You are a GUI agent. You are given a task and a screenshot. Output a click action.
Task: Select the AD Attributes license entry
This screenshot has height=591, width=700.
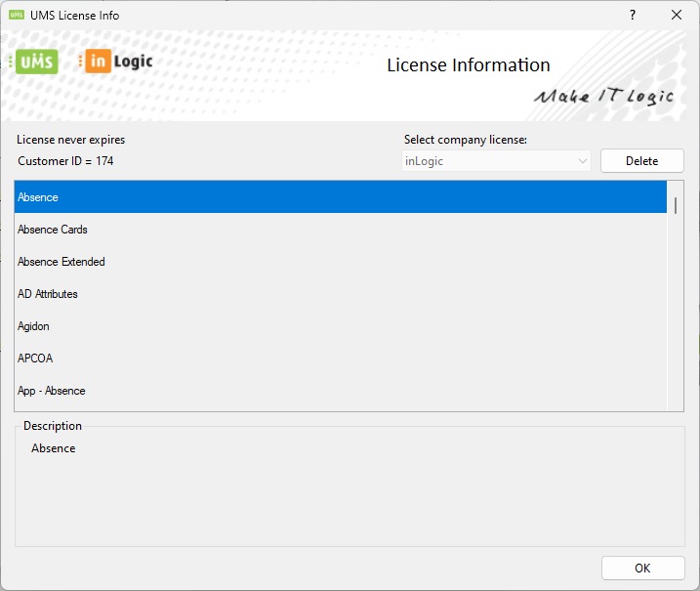coord(48,294)
